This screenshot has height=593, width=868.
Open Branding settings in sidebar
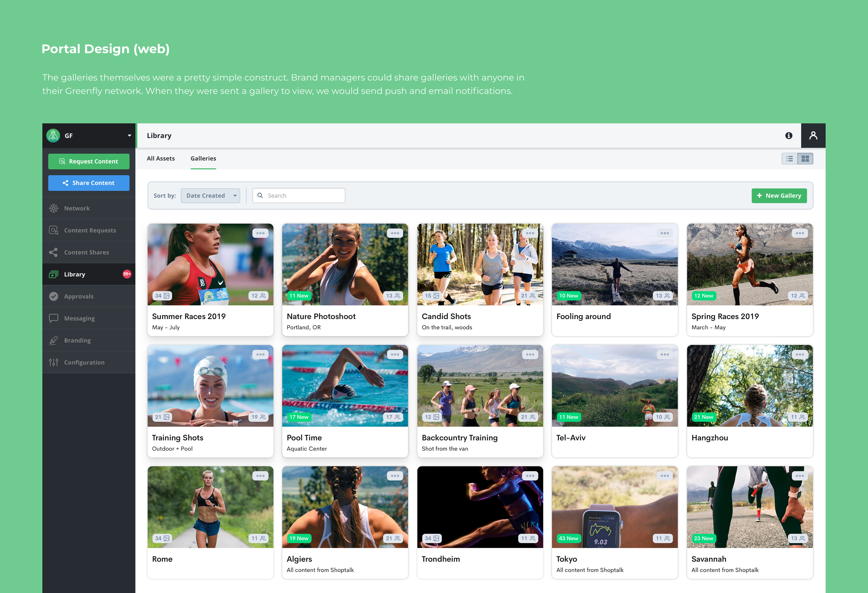(77, 340)
